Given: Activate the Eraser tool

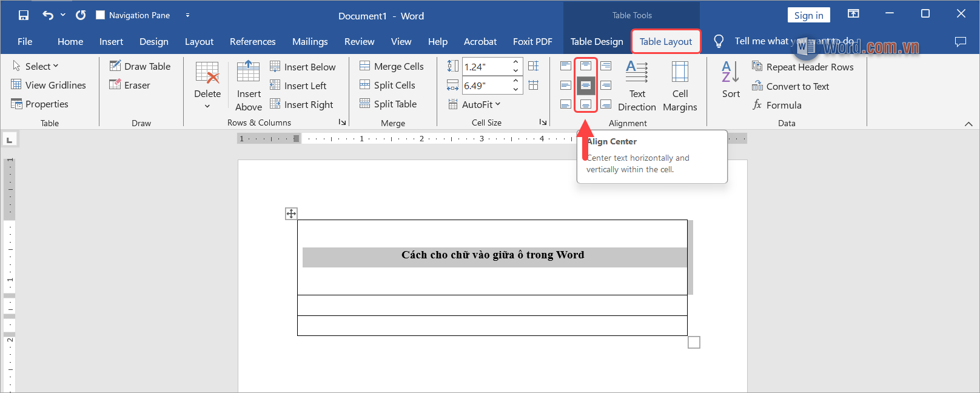Looking at the screenshot, I should [x=130, y=85].
